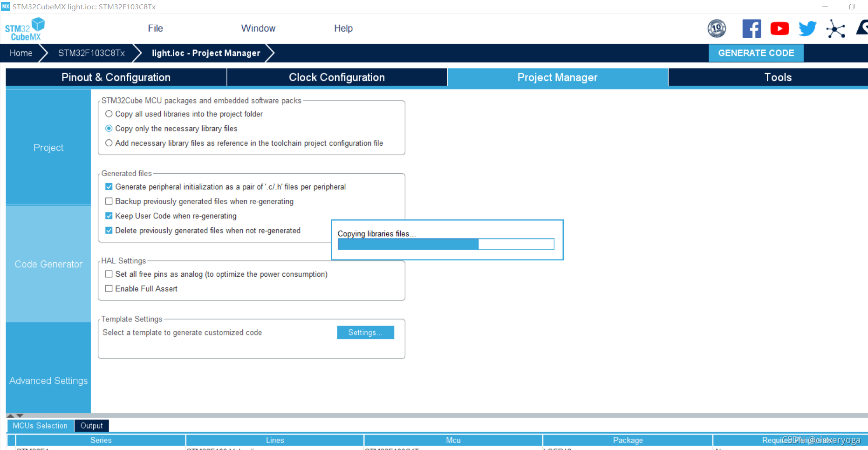Click the GENERATE CODE button
The width and height of the screenshot is (868, 450).
756,53
